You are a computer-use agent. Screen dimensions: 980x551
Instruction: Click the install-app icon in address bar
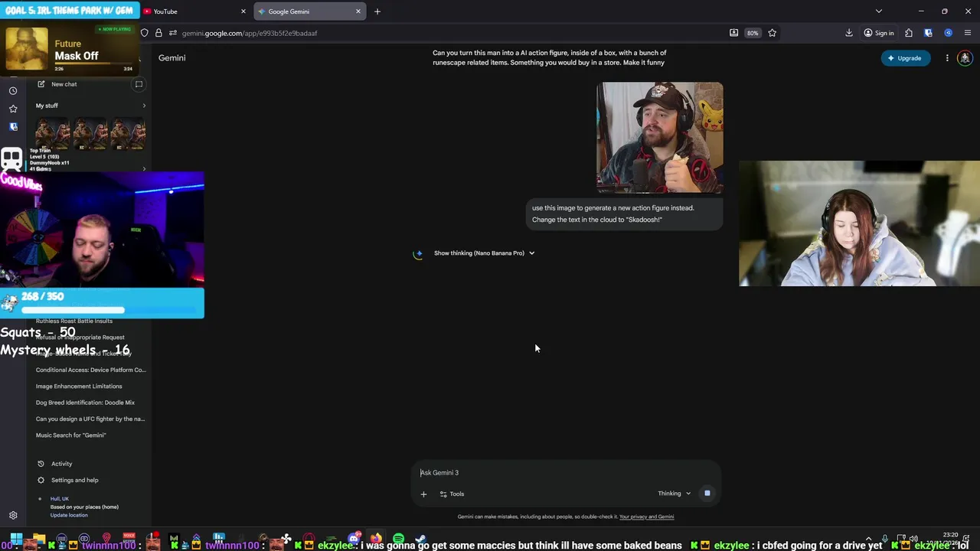733,33
